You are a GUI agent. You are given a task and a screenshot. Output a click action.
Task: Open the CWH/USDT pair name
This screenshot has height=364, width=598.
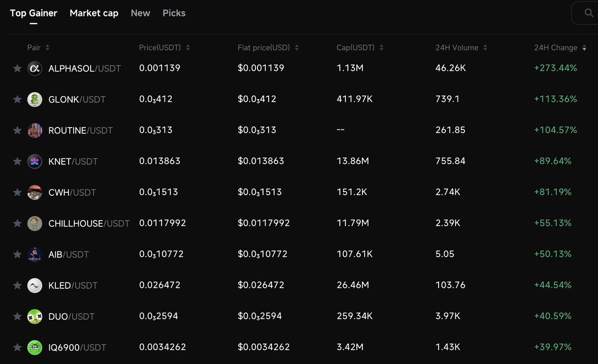click(72, 192)
